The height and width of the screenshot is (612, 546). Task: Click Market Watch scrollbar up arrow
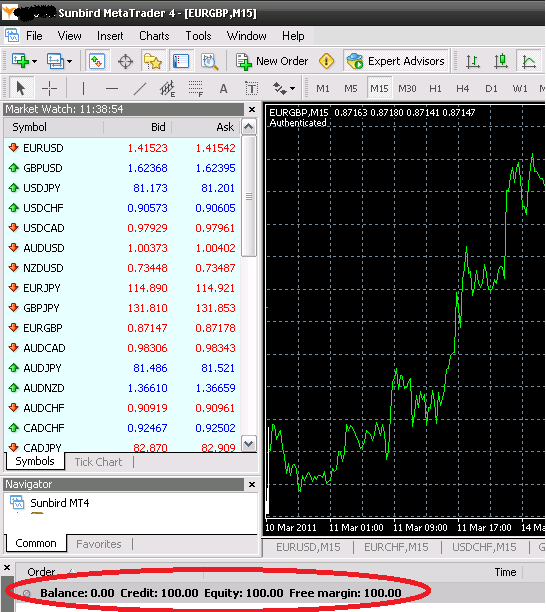(249, 126)
